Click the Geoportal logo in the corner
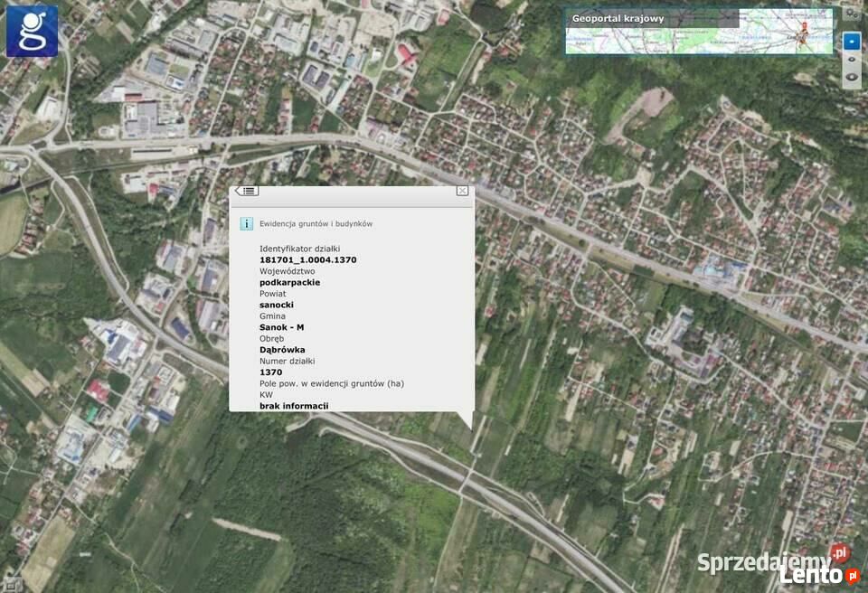Image resolution: width=868 pixels, height=593 pixels. [32, 31]
